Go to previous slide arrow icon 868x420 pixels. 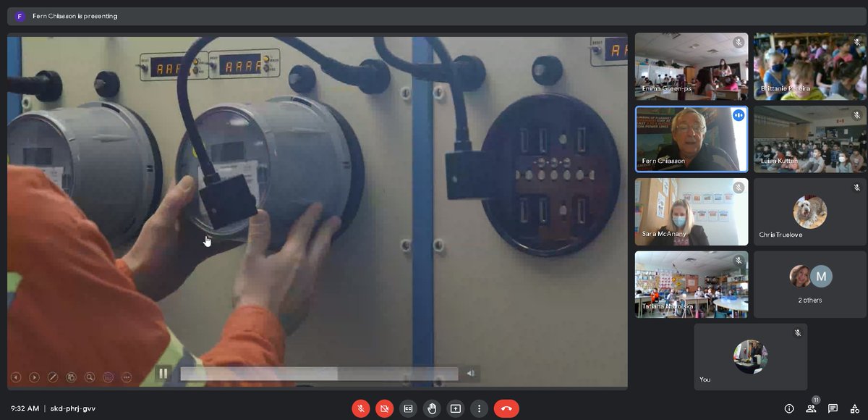coord(15,377)
